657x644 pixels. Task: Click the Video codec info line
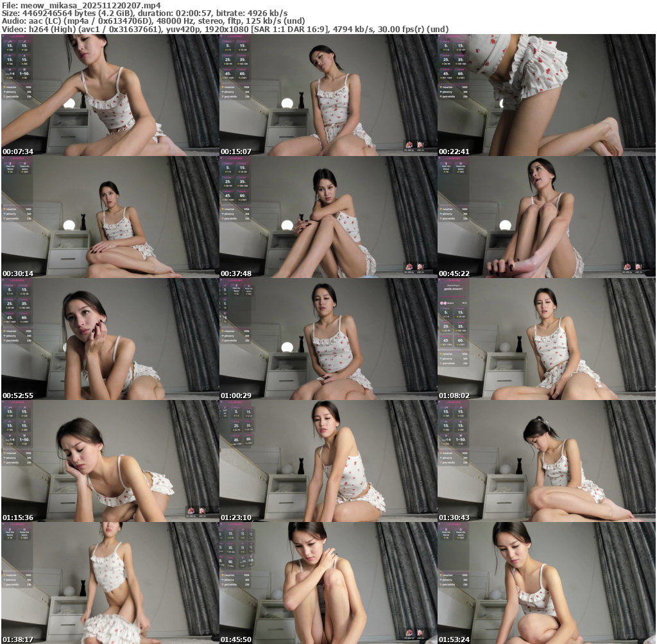tap(225, 29)
